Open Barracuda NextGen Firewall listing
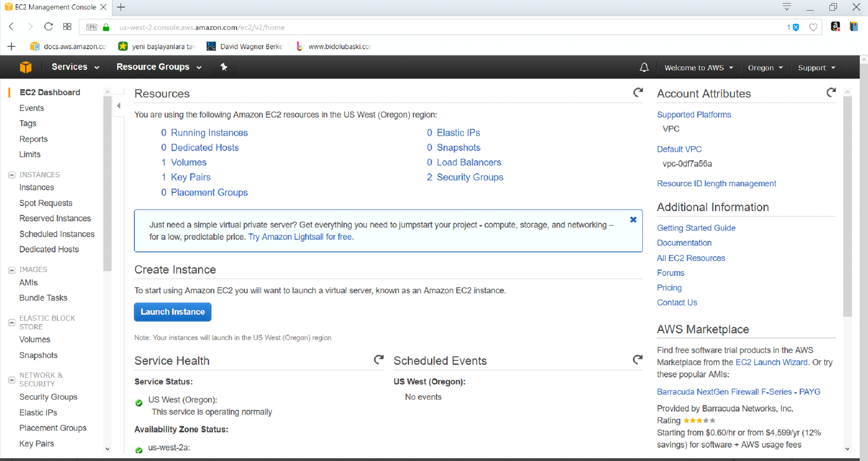 (x=739, y=392)
